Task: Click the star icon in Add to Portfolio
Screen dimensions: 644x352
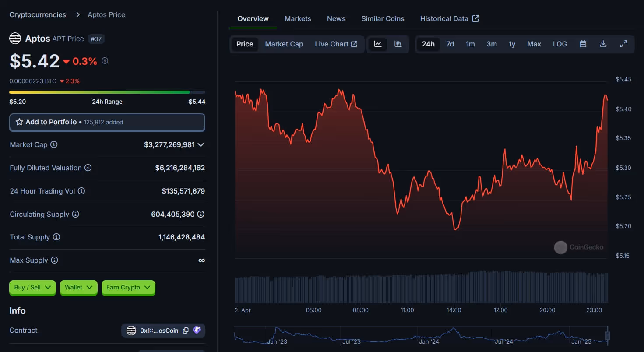Action: coord(19,122)
